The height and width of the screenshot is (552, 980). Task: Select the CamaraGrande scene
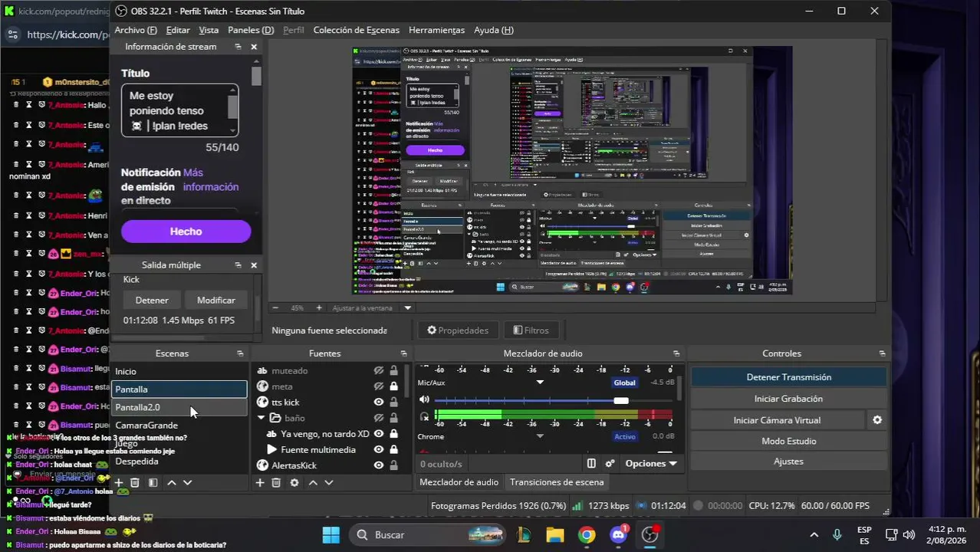tap(179, 426)
